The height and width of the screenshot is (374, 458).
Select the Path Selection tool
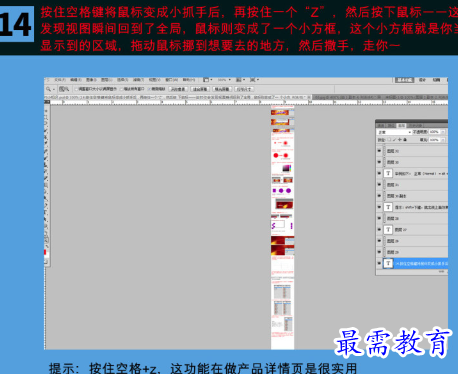point(46,219)
